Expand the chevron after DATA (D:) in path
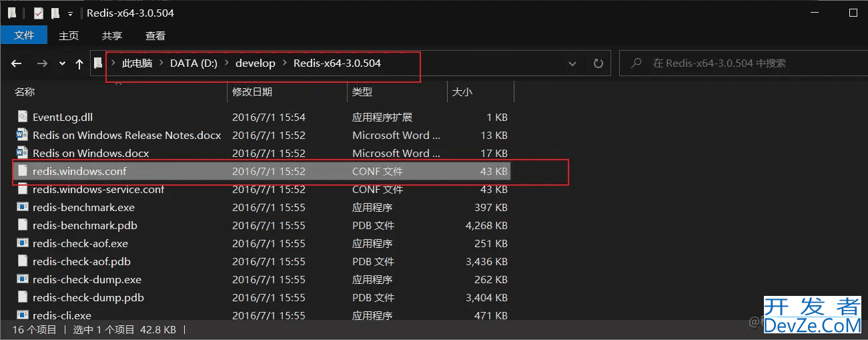Screen dimensions: 868x340 (226, 63)
